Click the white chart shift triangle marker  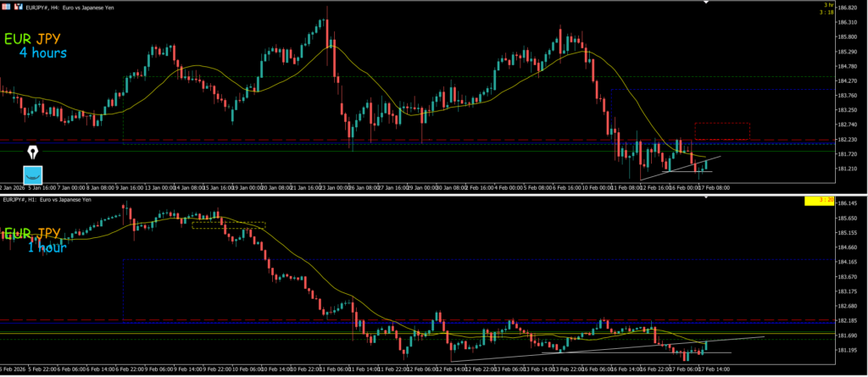tap(705, 3)
